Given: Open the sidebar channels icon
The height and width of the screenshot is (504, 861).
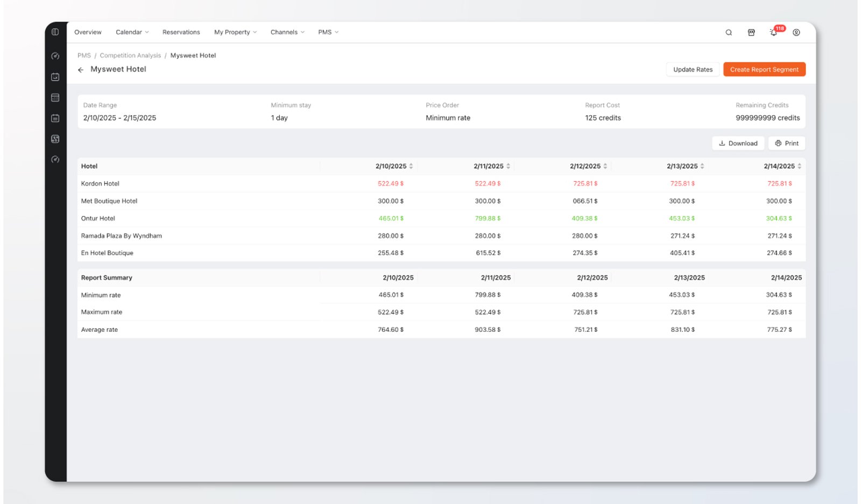Looking at the screenshot, I should pos(55,139).
